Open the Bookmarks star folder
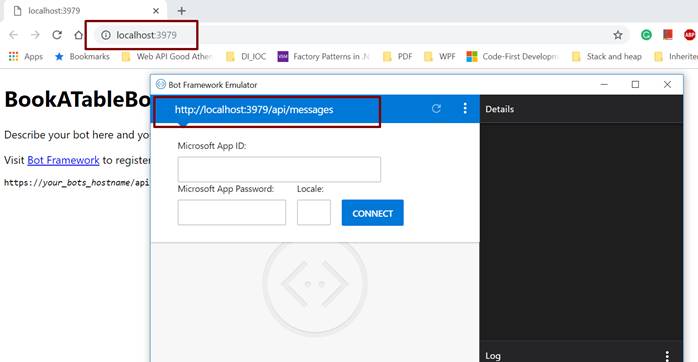 82,57
